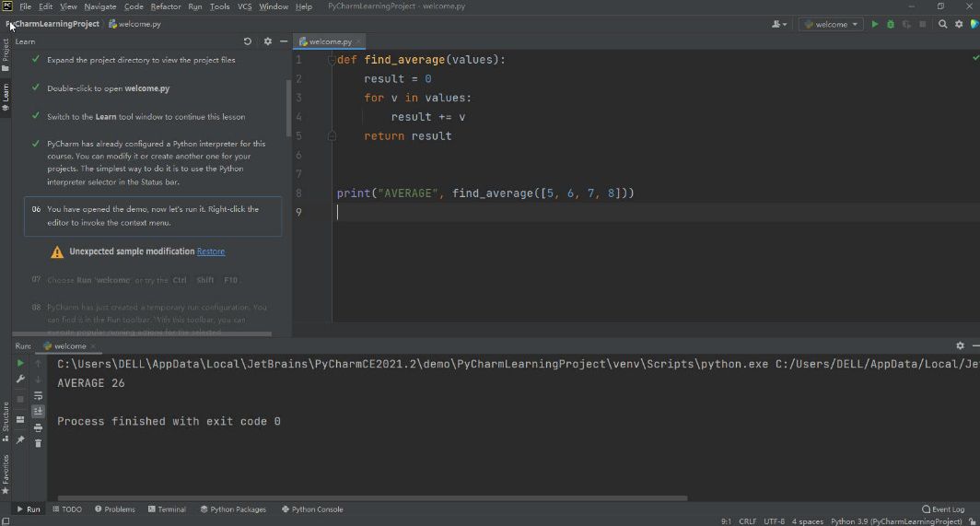Screen dimensions: 980x526
Task: Open the Tools menu
Action: (x=219, y=6)
